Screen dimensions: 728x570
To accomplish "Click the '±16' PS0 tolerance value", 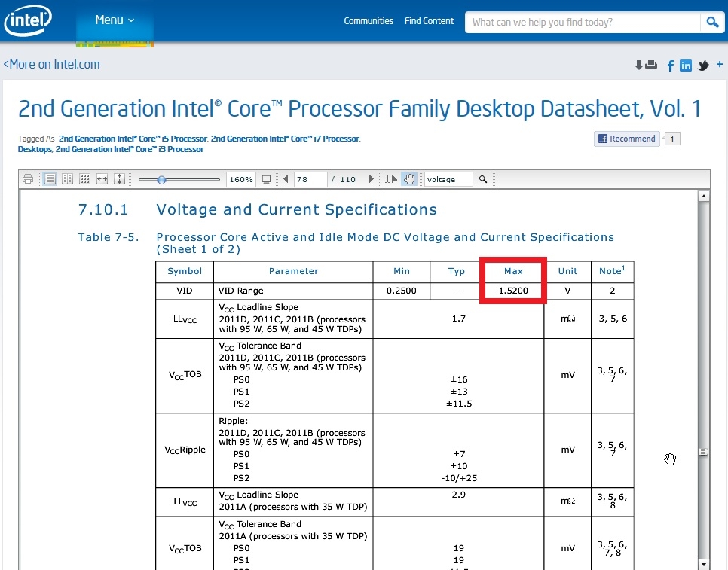I will point(459,379).
